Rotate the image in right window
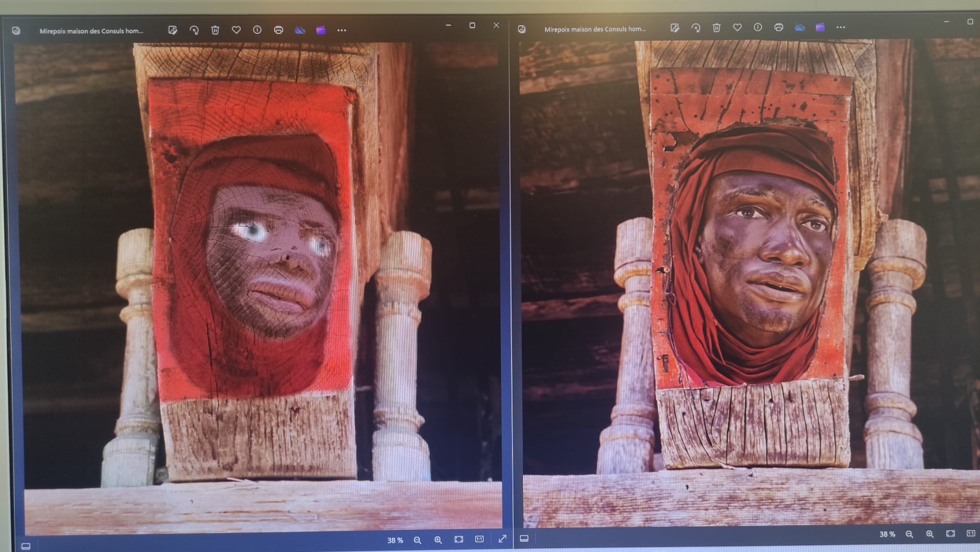 coord(696,28)
